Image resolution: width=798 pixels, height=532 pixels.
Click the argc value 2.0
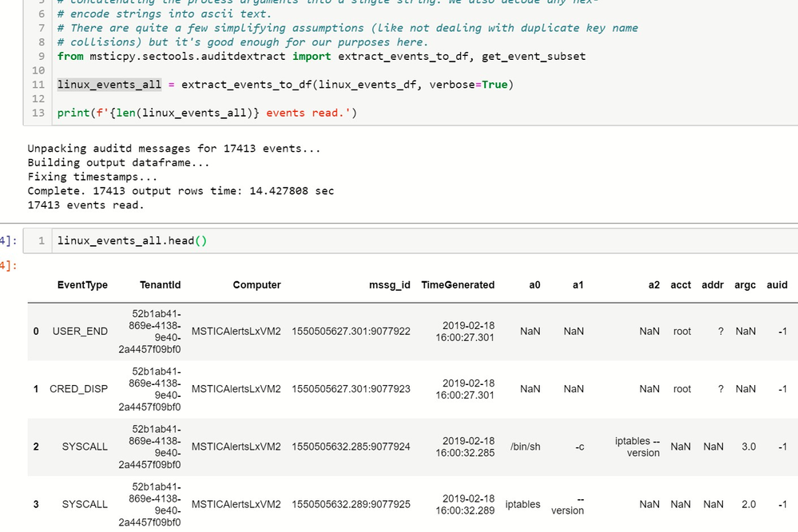click(x=748, y=505)
